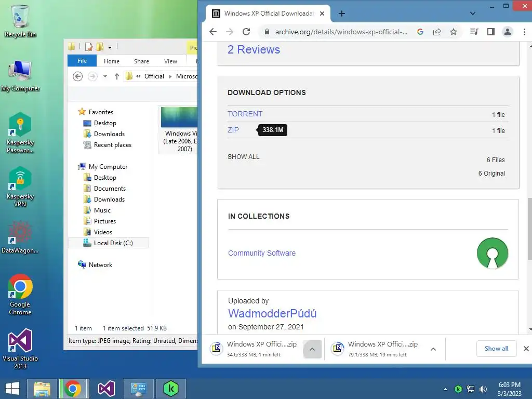This screenshot has height=399, width=532.
Task: Click the Explorer back button
Action: point(78,76)
